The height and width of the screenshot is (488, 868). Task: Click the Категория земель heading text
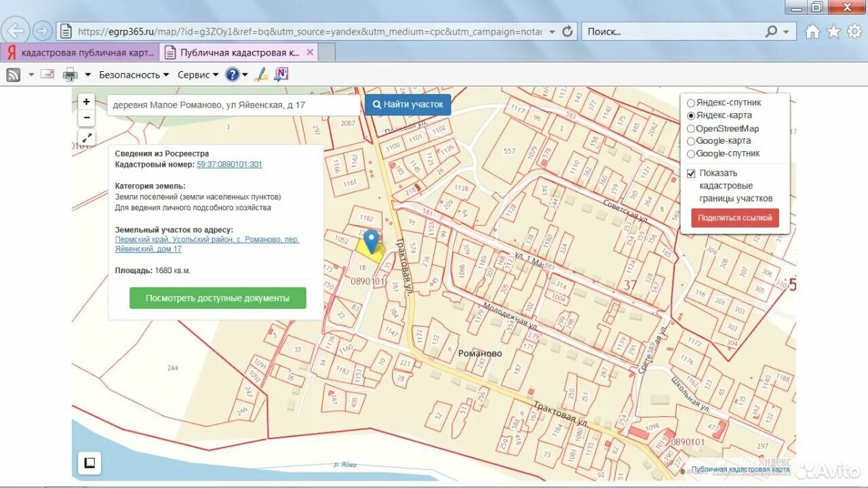[x=150, y=186]
